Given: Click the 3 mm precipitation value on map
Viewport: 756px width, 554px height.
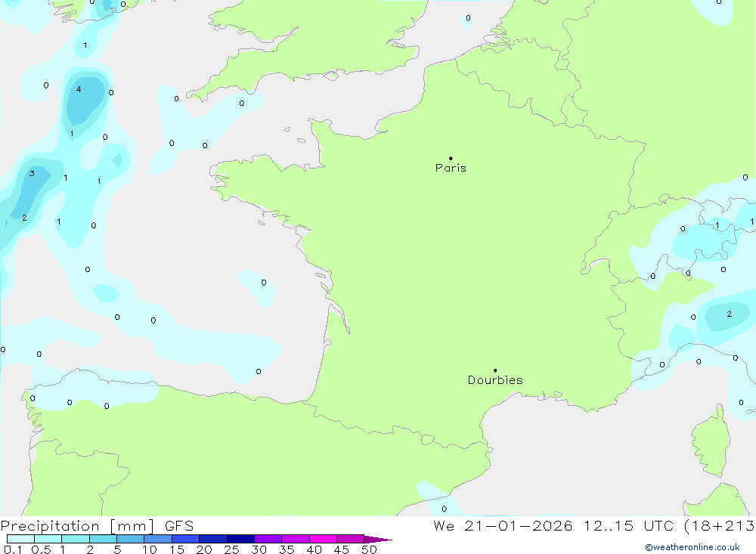Looking at the screenshot, I should coord(32,174).
